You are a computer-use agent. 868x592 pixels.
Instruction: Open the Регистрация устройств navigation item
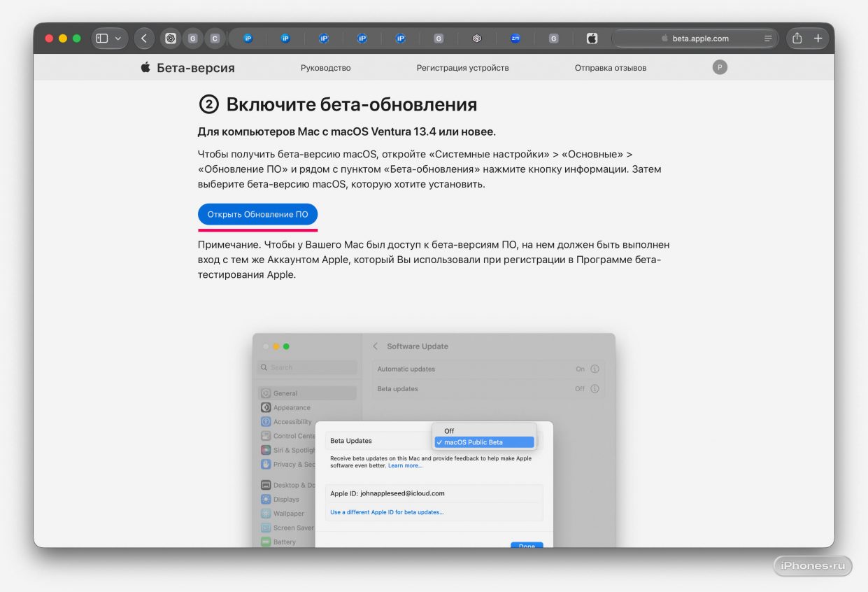pyautogui.click(x=463, y=68)
